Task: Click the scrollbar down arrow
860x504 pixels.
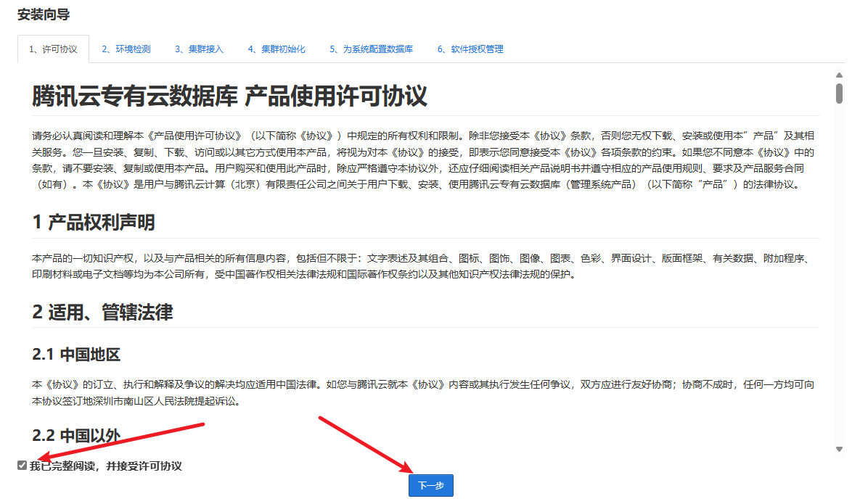Action: click(x=839, y=449)
